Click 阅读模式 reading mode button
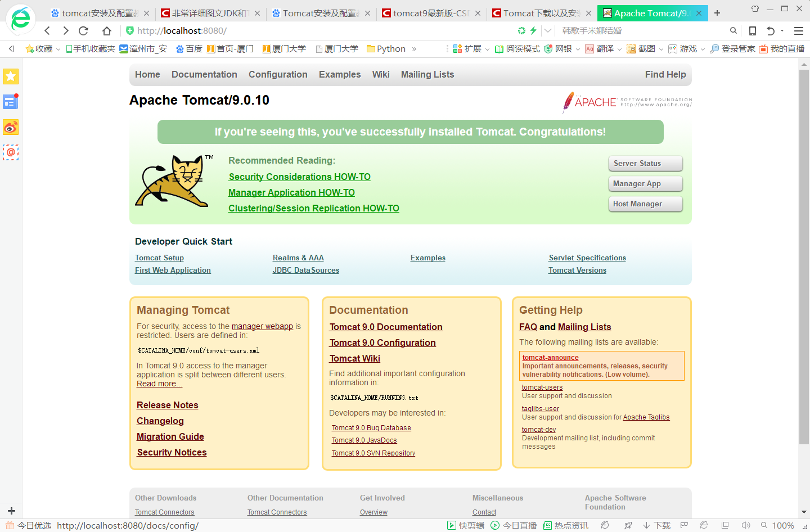Image resolution: width=810 pixels, height=532 pixels. 517,49
